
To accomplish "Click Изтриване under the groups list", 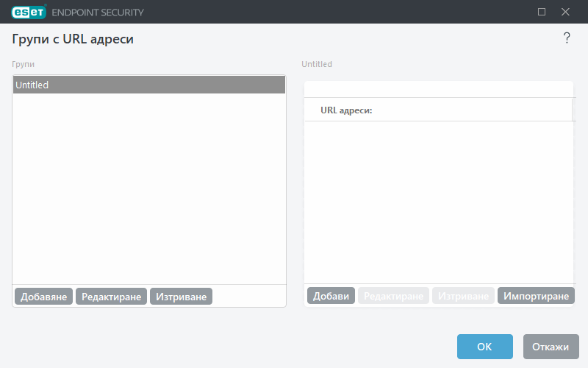I will point(181,297).
